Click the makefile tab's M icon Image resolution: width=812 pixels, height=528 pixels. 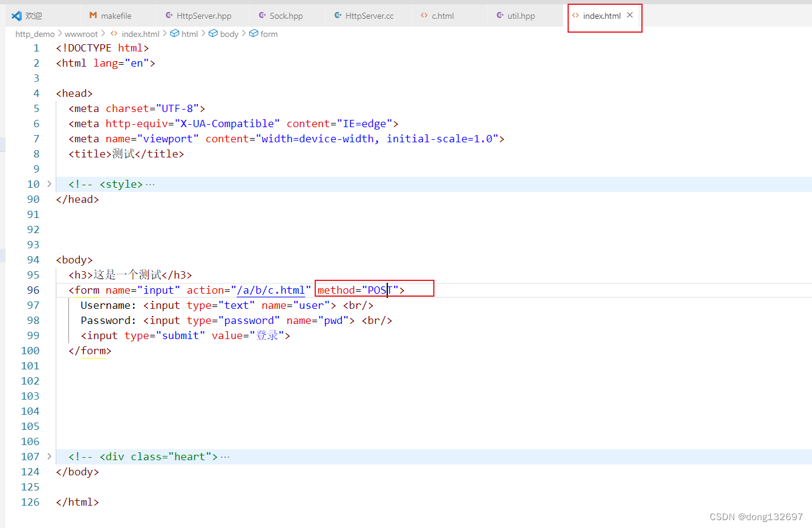pos(93,16)
